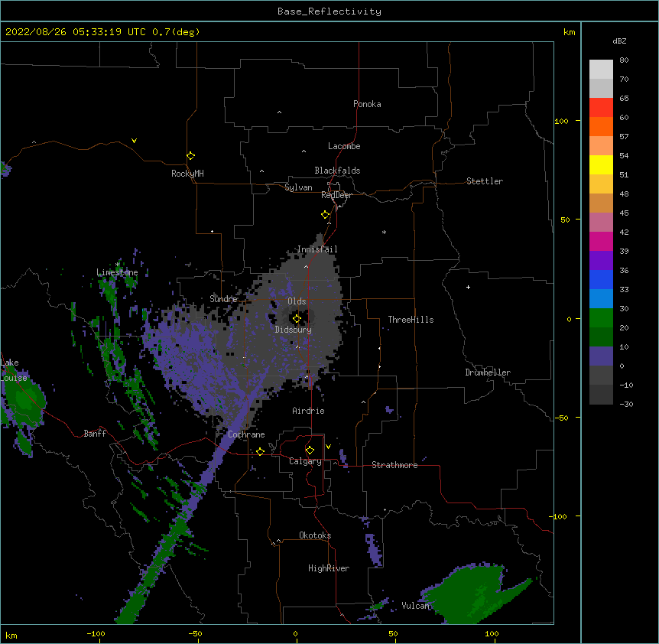Click the RedDeer city label

(336, 195)
